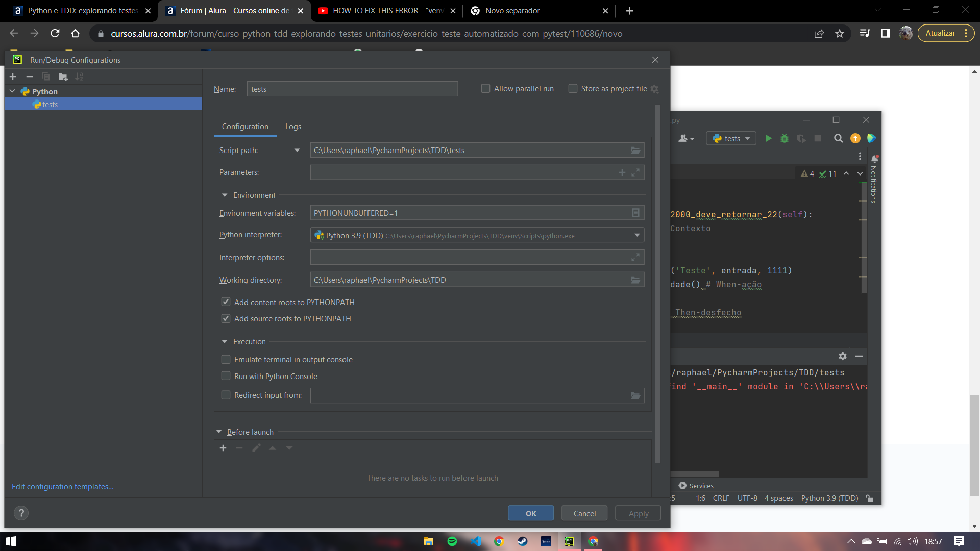
Task: Switch to Logs tab
Action: 293,127
